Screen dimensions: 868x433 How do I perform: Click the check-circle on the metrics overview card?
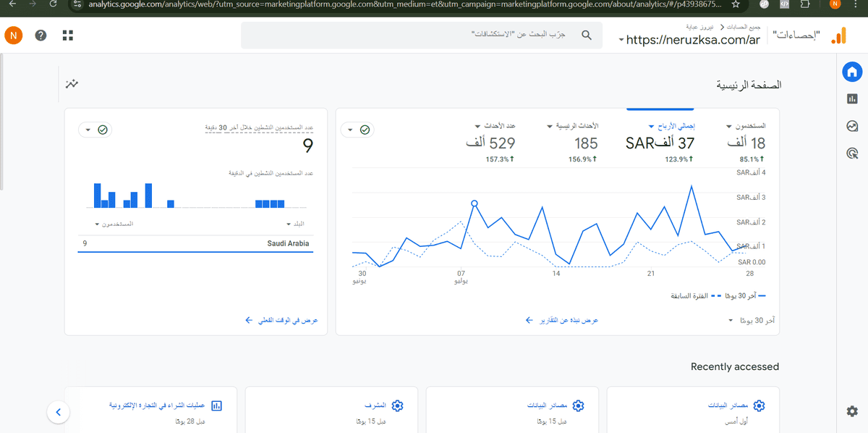click(365, 130)
